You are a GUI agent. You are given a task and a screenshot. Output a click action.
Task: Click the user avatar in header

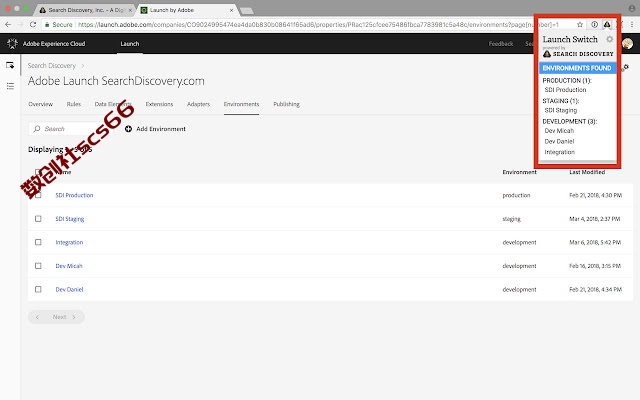tap(628, 43)
